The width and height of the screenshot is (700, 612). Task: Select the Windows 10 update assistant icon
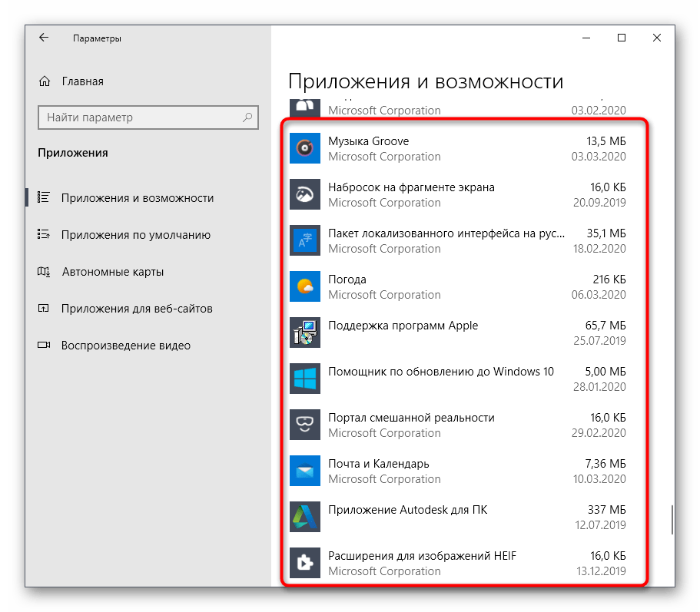pos(304,379)
